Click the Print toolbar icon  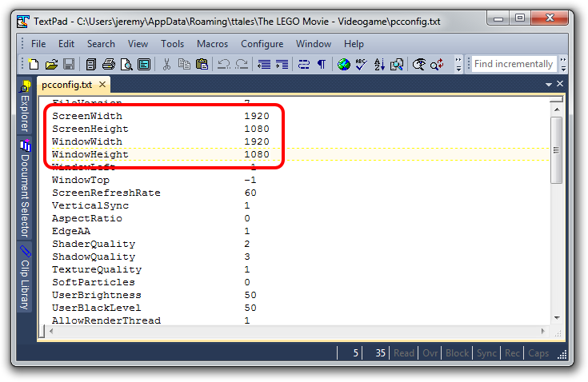pos(109,65)
